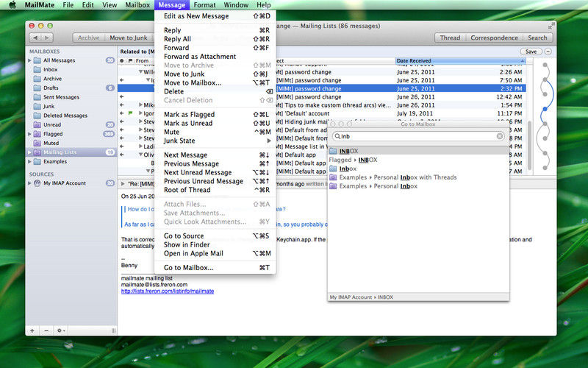This screenshot has height=368, width=588.
Task: Click green flag on Igor's message row
Action: point(131,113)
